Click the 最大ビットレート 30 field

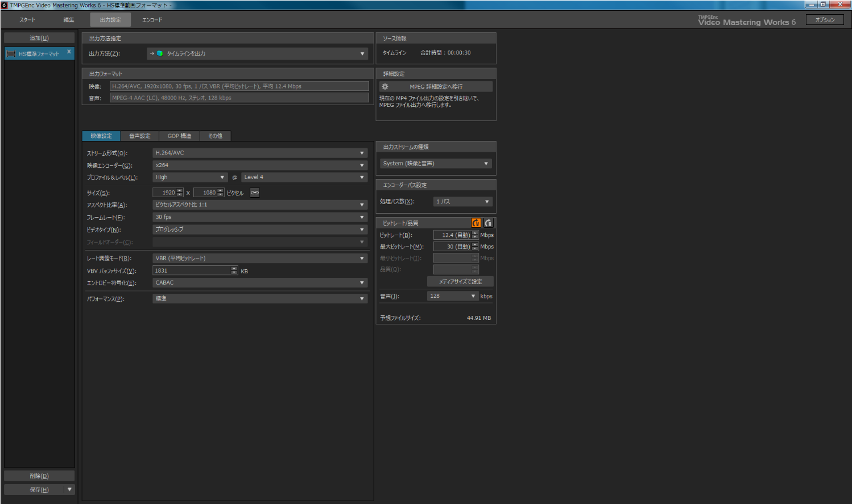[x=453, y=247]
